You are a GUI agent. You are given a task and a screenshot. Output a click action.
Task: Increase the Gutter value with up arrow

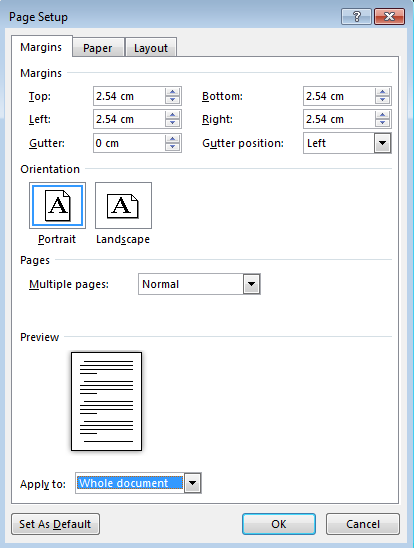coord(172,139)
